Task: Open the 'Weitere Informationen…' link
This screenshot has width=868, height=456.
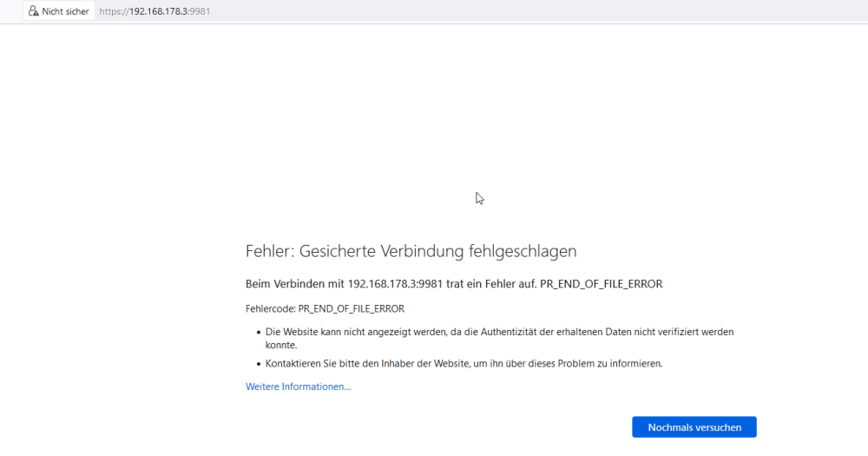Action: (x=298, y=387)
